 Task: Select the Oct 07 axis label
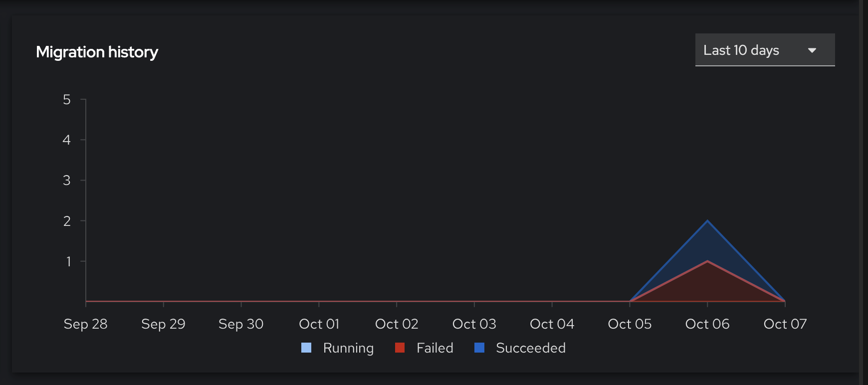tap(785, 324)
